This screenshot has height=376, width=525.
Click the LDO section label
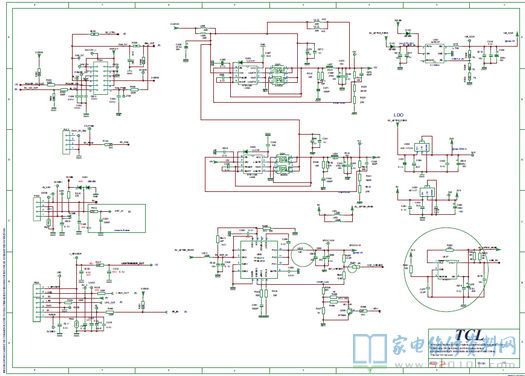(x=399, y=115)
